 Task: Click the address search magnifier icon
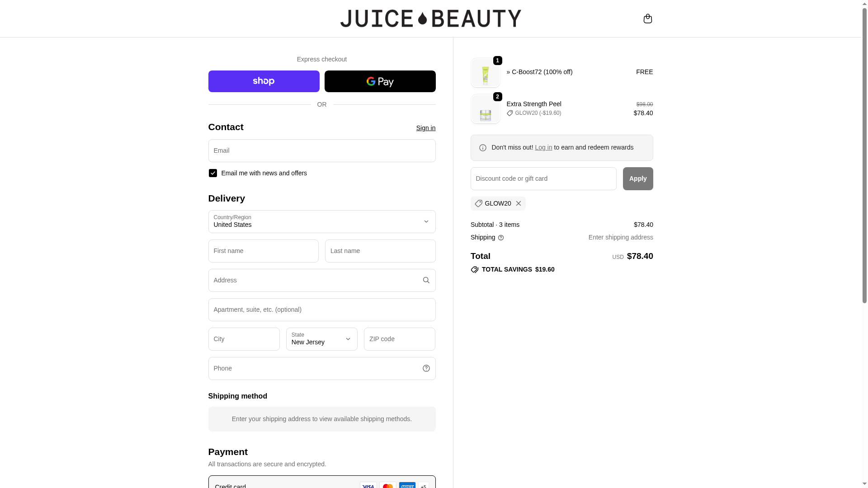(426, 280)
